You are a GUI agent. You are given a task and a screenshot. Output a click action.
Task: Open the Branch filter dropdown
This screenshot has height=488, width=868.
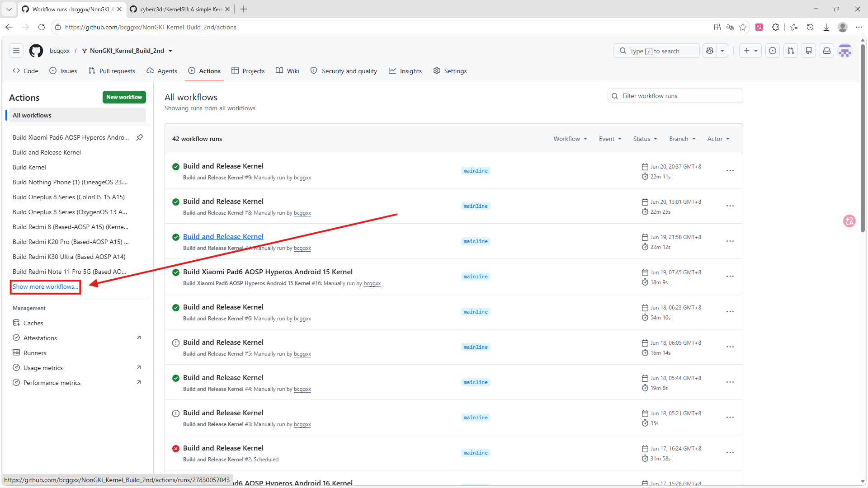point(682,139)
